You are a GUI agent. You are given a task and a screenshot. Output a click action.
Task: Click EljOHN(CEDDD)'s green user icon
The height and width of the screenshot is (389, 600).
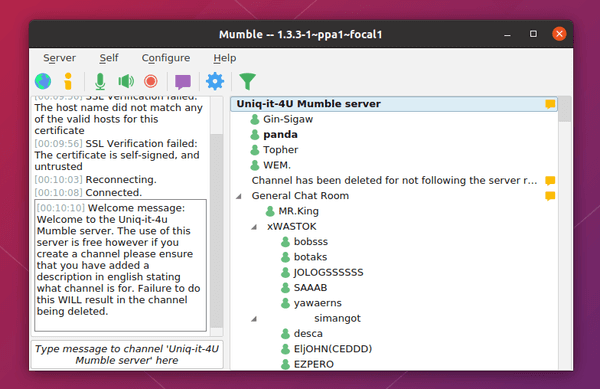pos(285,349)
